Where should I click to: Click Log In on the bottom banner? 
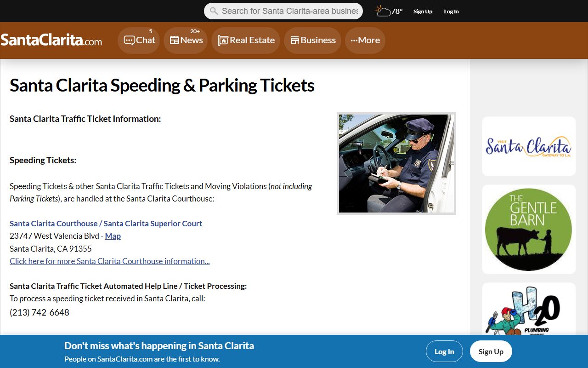(x=444, y=351)
